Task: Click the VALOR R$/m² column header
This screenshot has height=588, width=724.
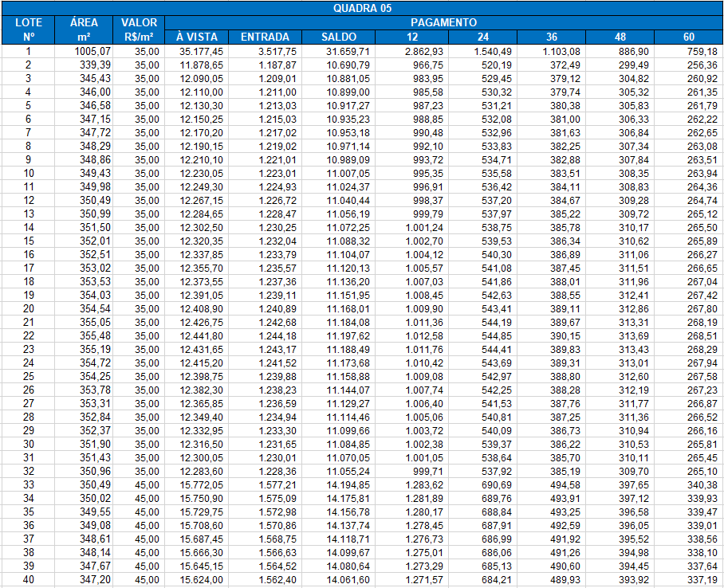Action: click(x=140, y=29)
